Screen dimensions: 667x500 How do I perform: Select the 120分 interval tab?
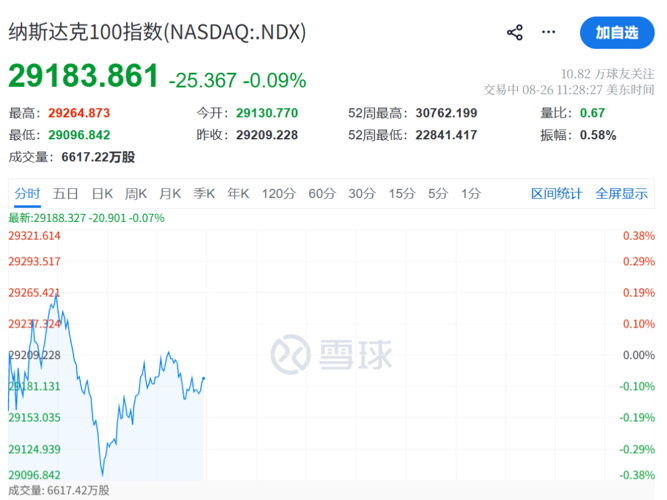tap(279, 194)
